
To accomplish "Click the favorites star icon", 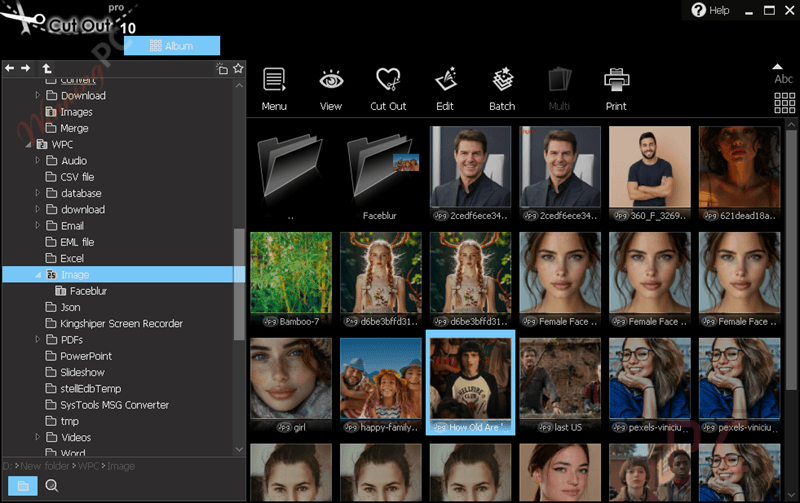I will [x=238, y=68].
